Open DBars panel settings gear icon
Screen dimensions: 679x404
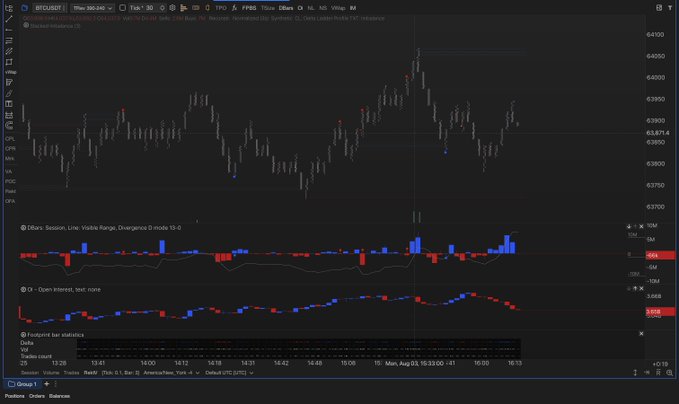pos(23,228)
